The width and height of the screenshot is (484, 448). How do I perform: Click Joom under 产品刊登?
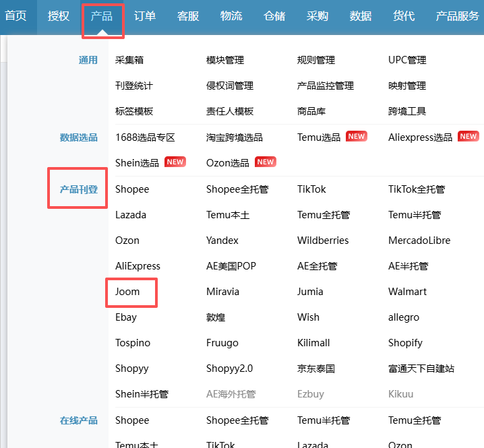127,292
